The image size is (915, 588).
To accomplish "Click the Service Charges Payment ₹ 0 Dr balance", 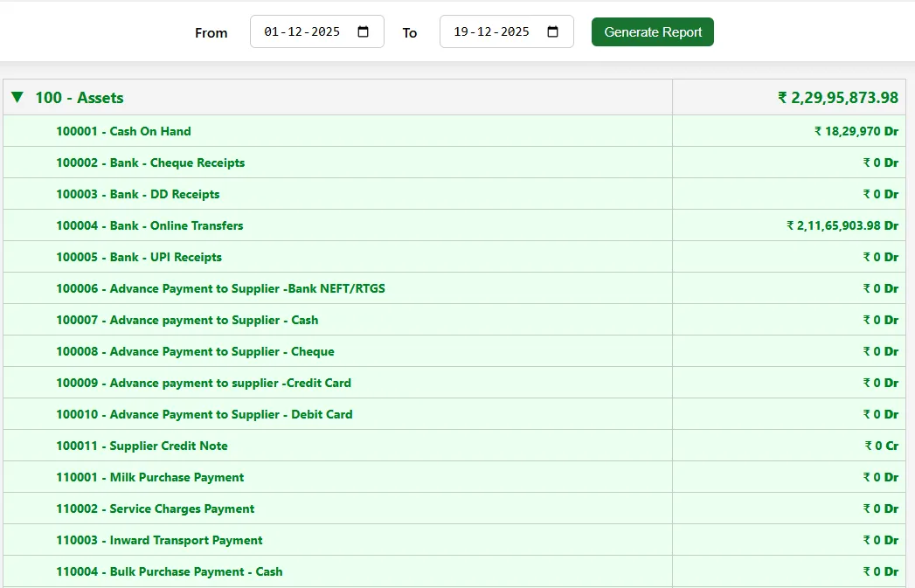I will click(x=881, y=509).
